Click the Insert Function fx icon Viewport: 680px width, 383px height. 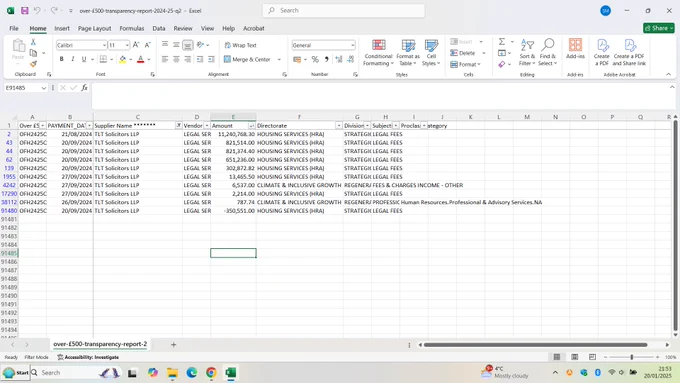click(85, 88)
